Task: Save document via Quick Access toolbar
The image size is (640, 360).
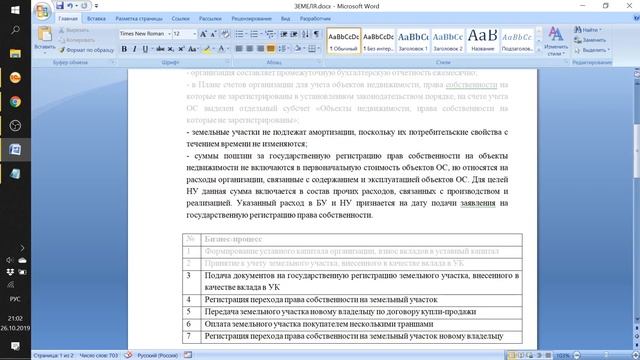Action: (x=60, y=6)
